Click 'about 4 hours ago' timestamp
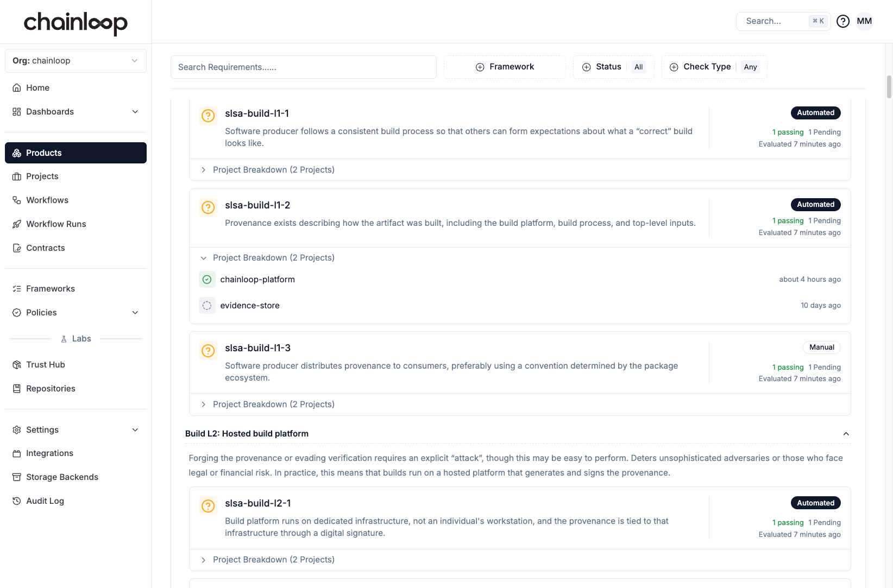This screenshot has height=588, width=893. tap(810, 280)
